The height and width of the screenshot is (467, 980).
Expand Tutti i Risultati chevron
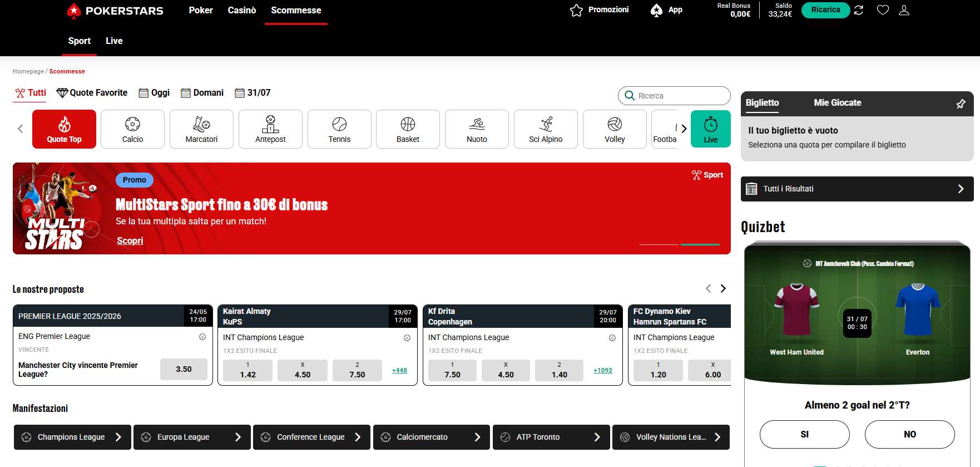coord(961,189)
